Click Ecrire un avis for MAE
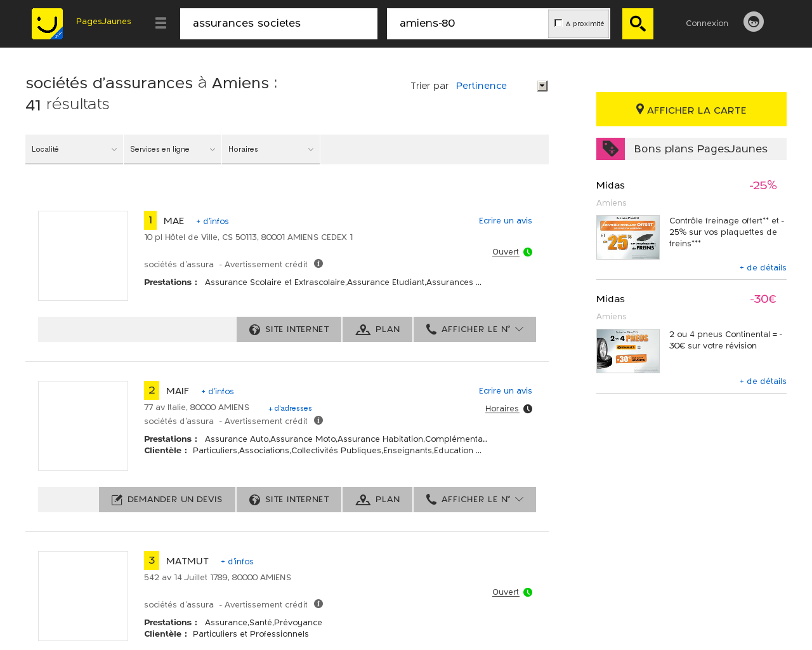Screen dimensions: 812x650 click(506, 220)
